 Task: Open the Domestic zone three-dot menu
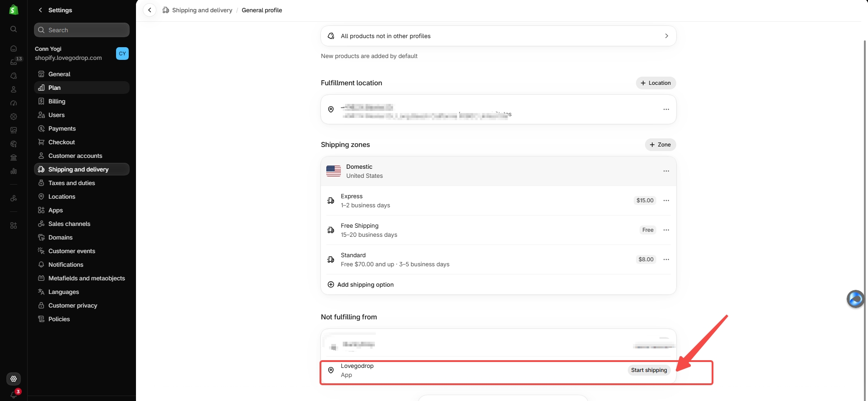[666, 171]
